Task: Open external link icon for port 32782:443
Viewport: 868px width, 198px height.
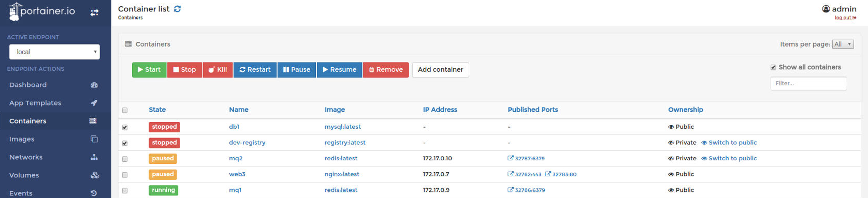Action: (x=511, y=174)
